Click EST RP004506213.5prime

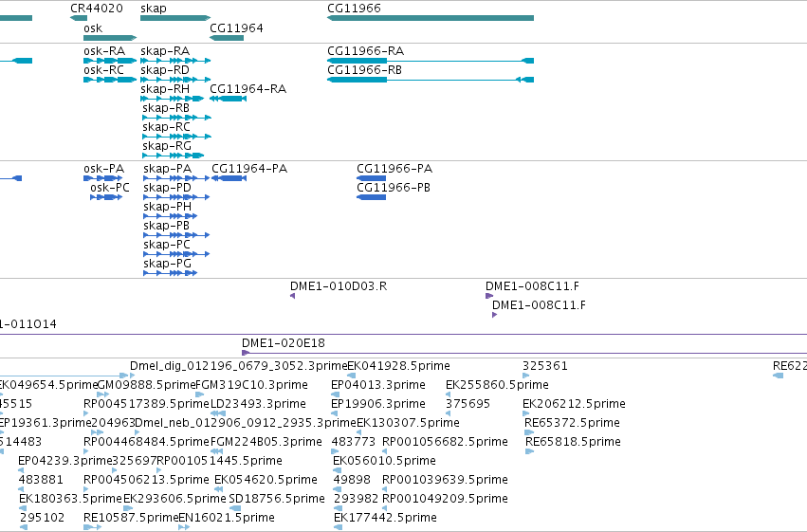click(88, 489)
